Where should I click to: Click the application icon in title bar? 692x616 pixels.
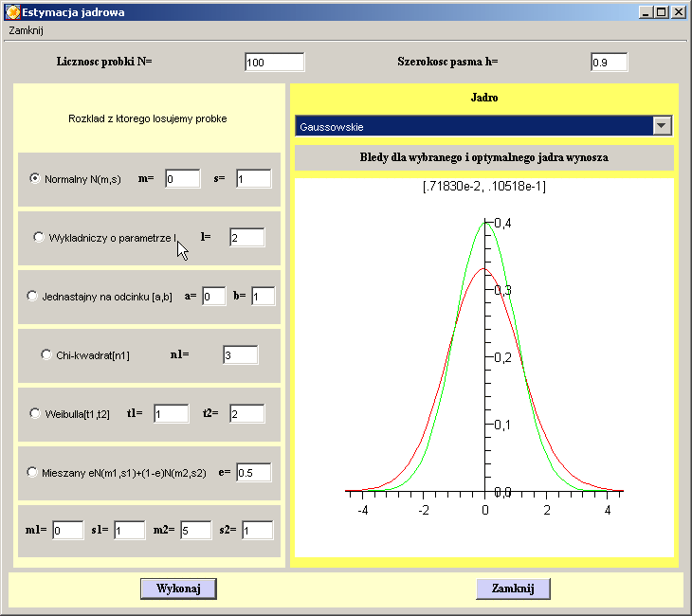pos(12,12)
